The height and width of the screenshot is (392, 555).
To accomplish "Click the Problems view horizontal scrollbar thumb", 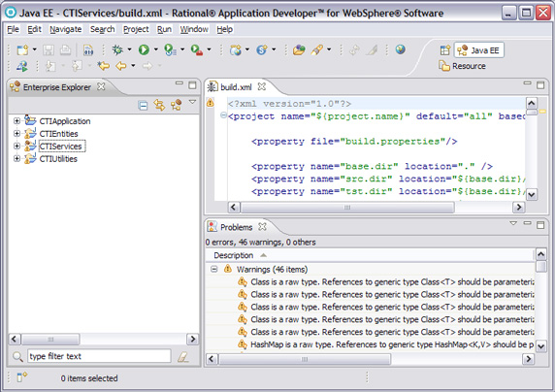I will [x=305, y=359].
